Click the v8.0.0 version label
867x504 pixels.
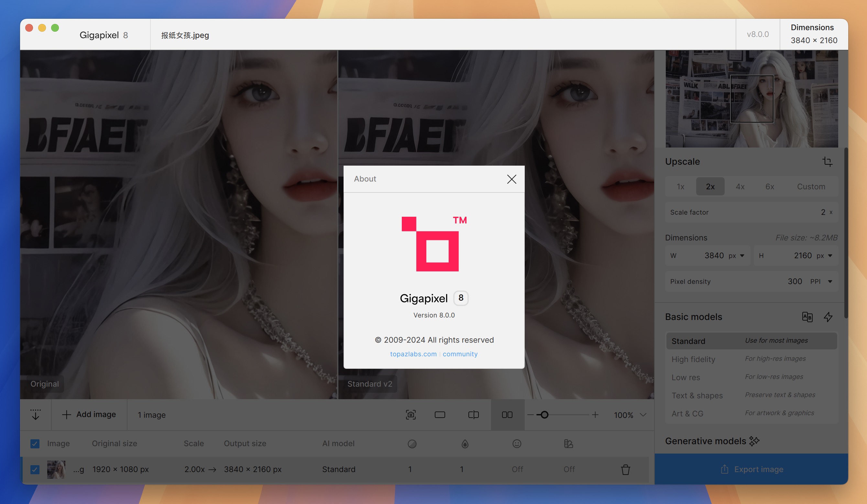click(x=758, y=34)
